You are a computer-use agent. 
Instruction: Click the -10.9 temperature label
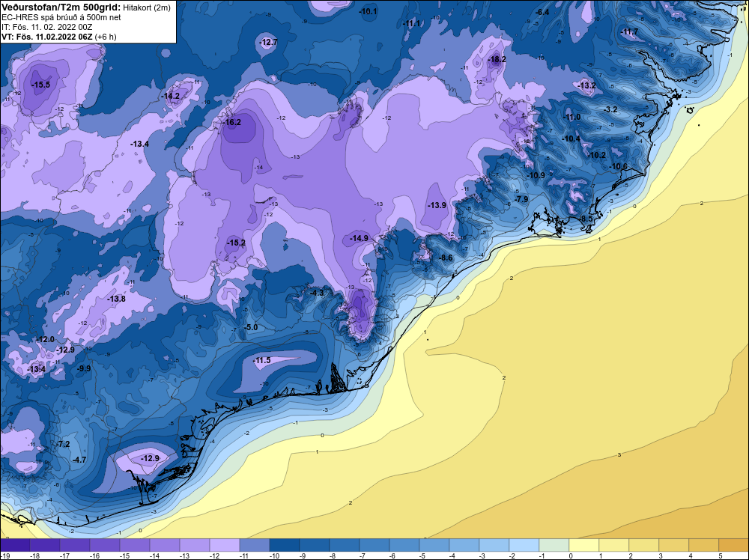[x=536, y=176]
